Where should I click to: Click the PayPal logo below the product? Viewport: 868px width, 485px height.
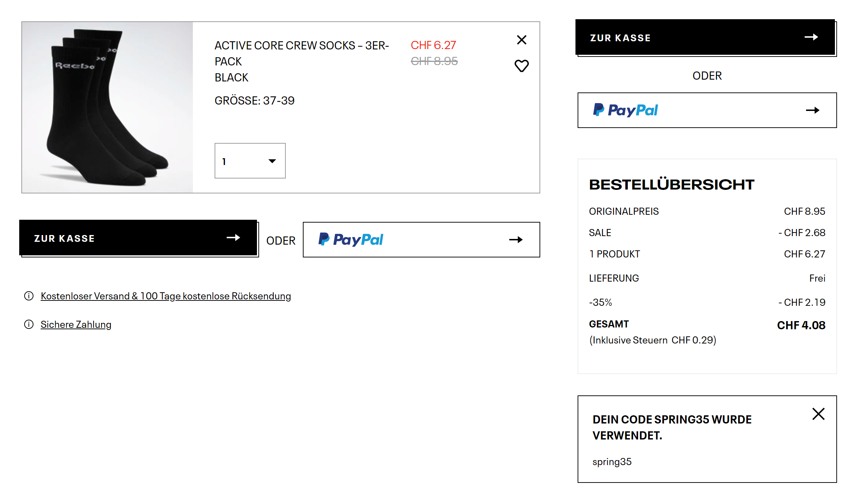[x=351, y=240]
